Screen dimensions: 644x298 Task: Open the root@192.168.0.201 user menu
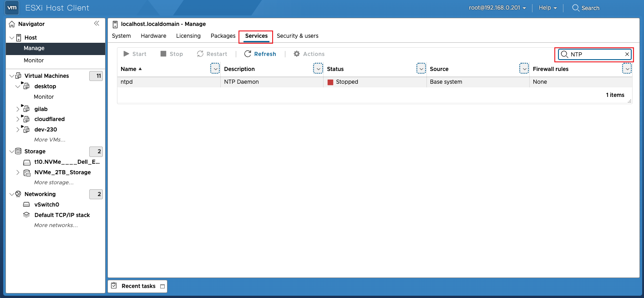[x=497, y=8]
